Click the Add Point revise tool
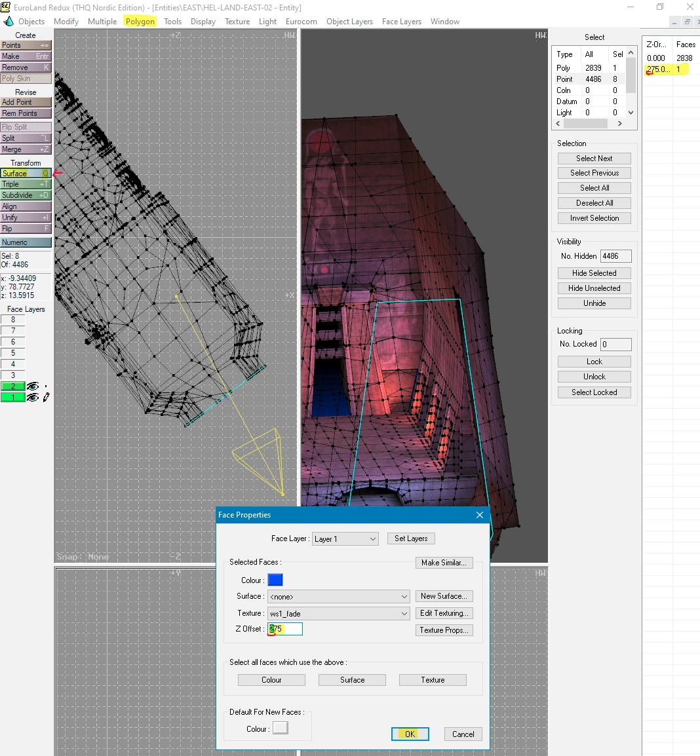The image size is (700, 756). click(26, 102)
